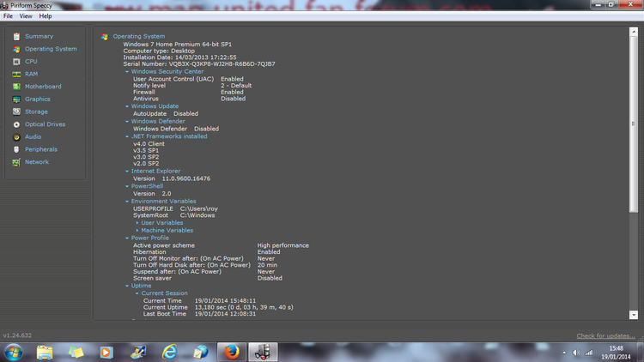644x362 pixels.
Task: Open the View menu
Action: 26,16
